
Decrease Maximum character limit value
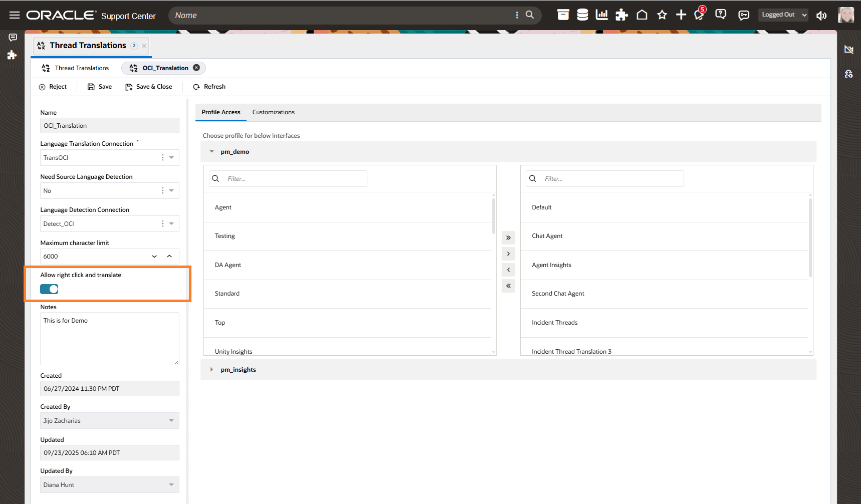[154, 256]
